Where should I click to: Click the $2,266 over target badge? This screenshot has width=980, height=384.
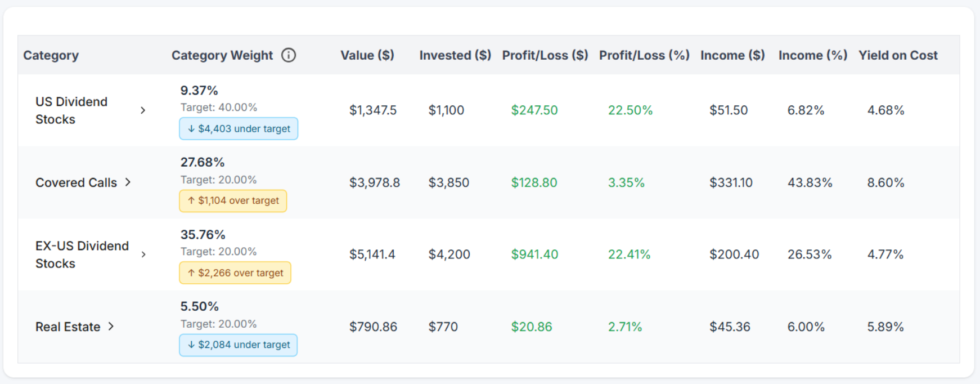235,273
